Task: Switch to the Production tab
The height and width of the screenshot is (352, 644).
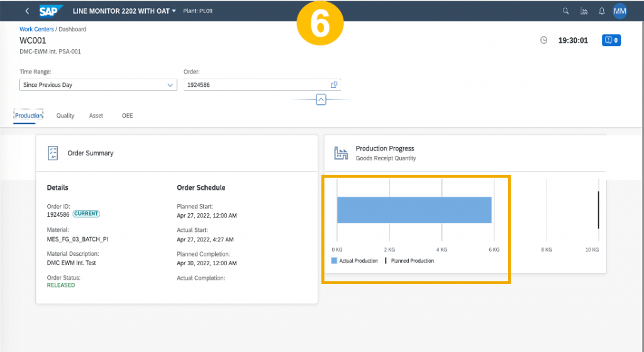Action: tap(29, 116)
